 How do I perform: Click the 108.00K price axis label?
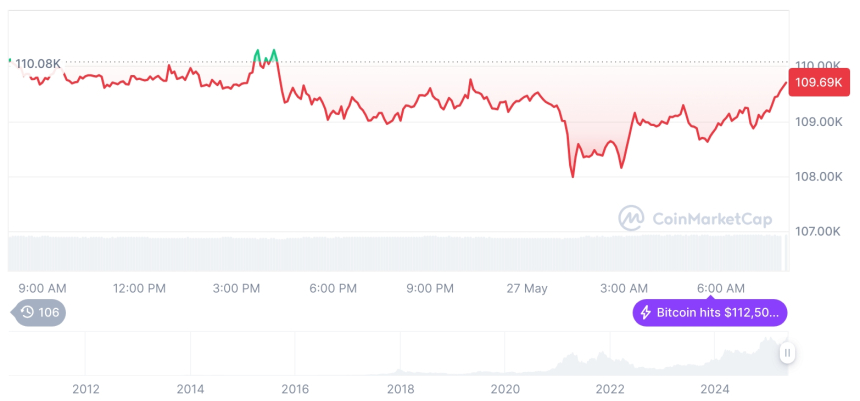(817, 177)
